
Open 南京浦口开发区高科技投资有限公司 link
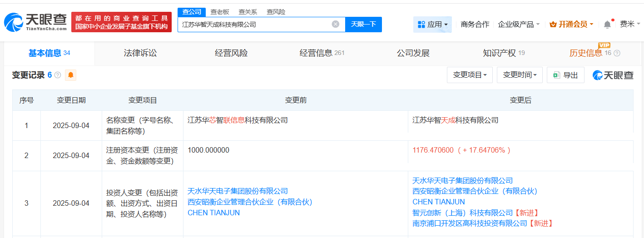(x=469, y=223)
